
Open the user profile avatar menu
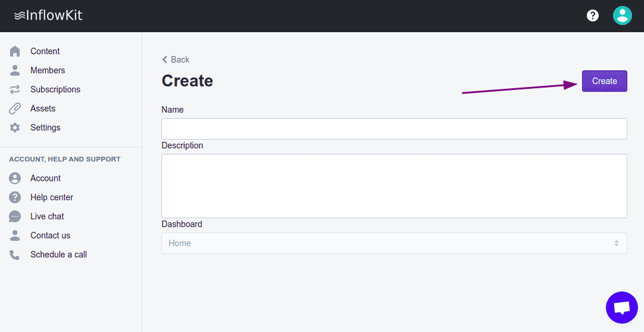tap(622, 15)
